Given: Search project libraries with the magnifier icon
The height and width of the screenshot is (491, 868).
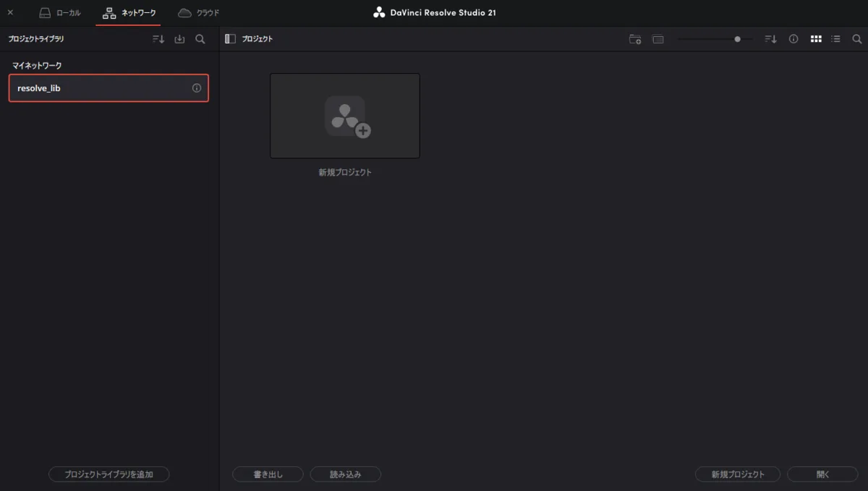Looking at the screenshot, I should (x=200, y=39).
